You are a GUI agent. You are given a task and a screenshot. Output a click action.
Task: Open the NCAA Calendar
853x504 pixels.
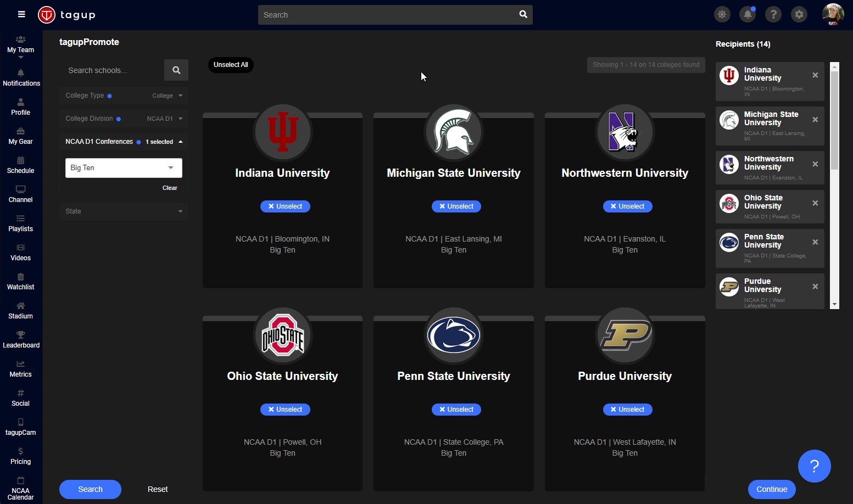[x=20, y=489]
